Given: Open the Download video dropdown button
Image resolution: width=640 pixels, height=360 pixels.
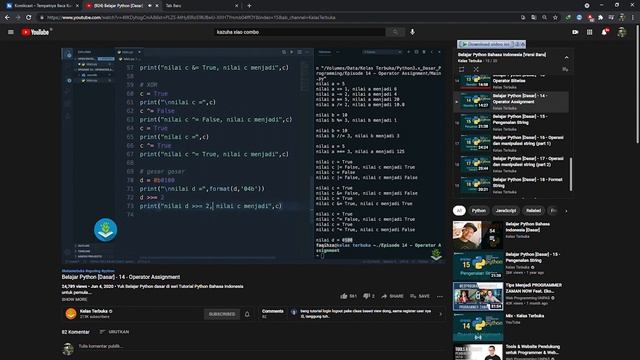Looking at the screenshot, I should coord(491,44).
